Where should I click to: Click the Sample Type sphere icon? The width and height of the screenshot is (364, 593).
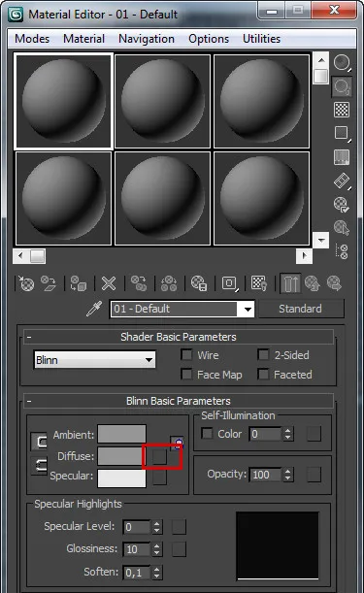point(342,62)
